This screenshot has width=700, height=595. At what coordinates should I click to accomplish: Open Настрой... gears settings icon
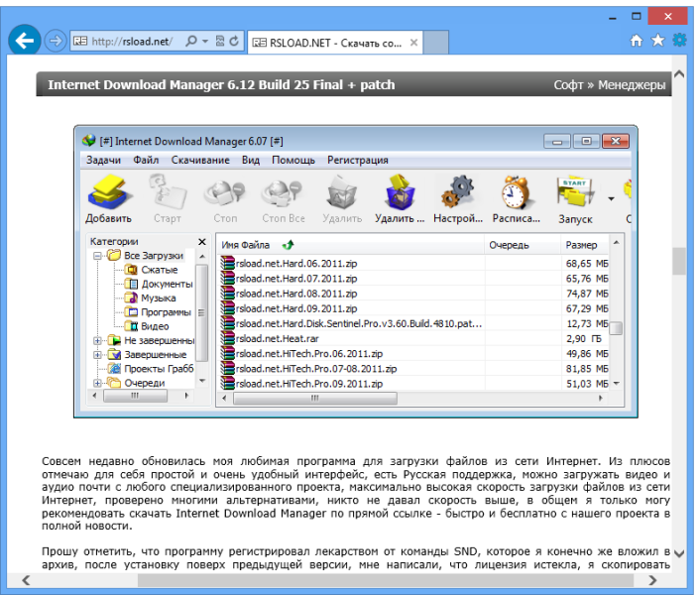pos(458,198)
